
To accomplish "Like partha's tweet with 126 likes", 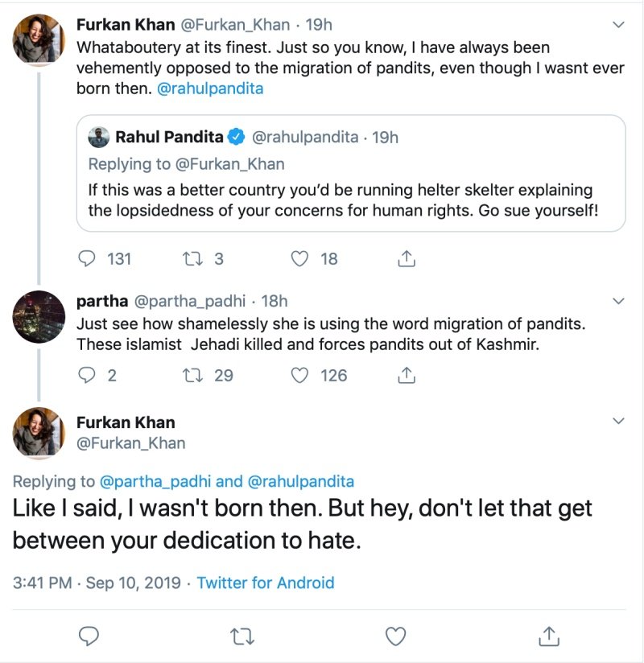I will 299,375.
